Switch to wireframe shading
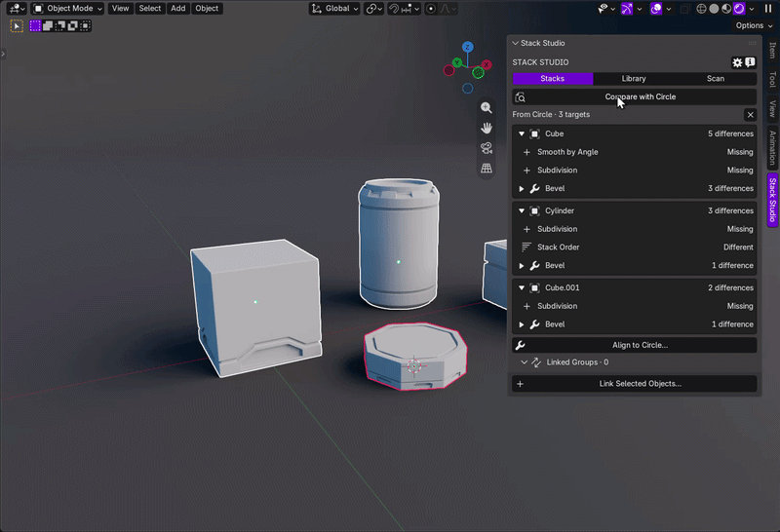 (x=701, y=9)
